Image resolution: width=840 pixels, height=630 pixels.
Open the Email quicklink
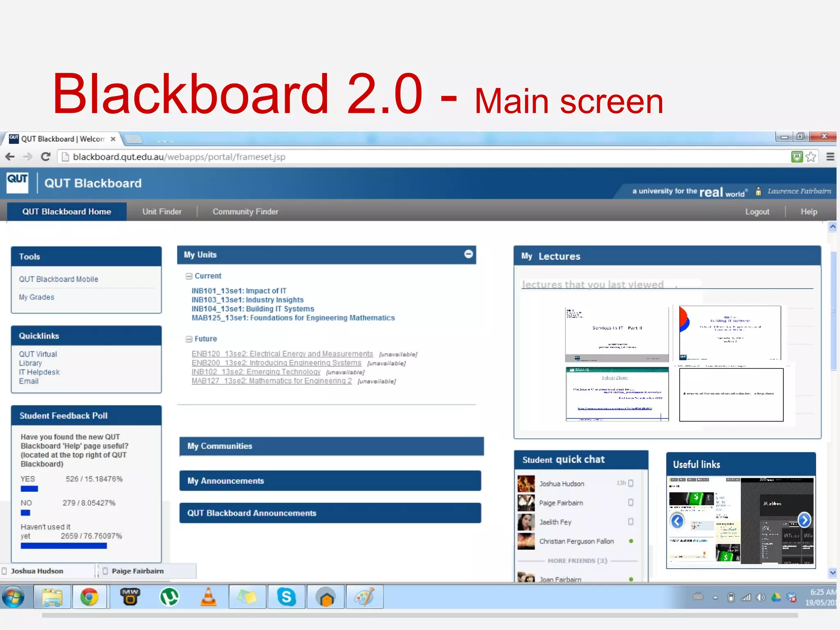(x=29, y=381)
